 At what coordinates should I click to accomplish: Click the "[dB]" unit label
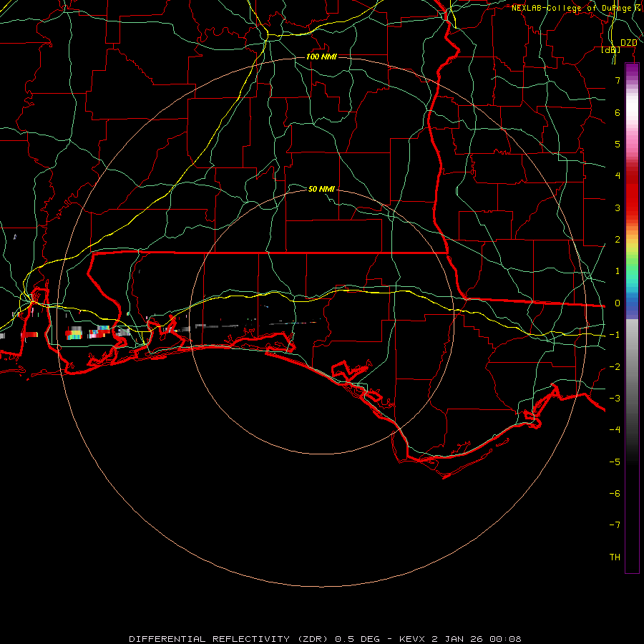pos(611,49)
